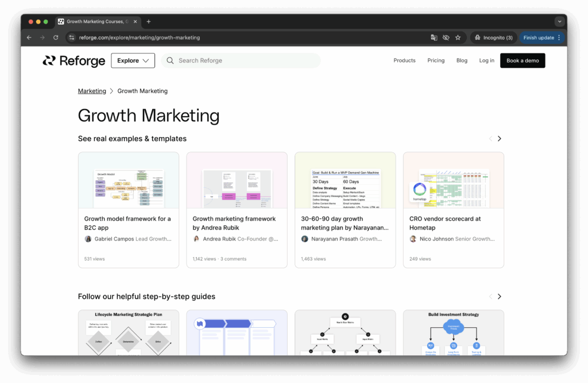
Task: Select the Growth Marketing breadcrumb text
Action: click(x=142, y=91)
